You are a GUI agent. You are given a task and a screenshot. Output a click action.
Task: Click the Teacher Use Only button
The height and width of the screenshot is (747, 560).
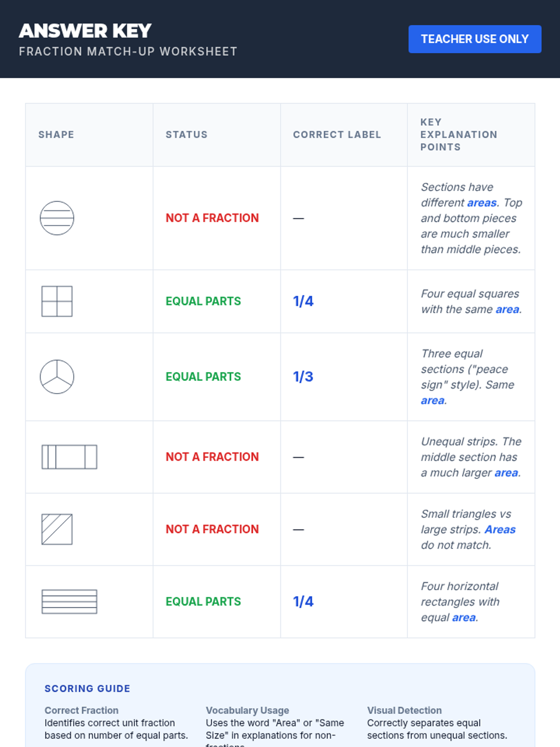475,39
